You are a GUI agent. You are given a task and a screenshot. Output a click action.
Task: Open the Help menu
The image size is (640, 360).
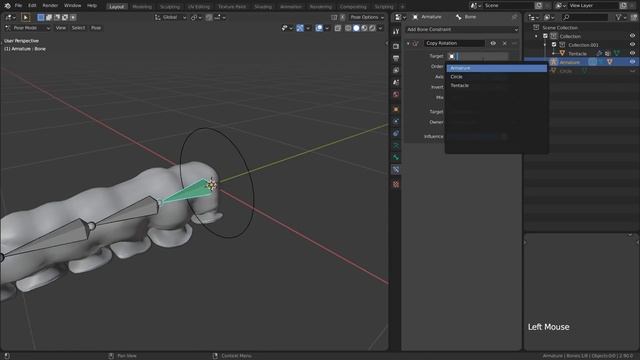[92, 6]
